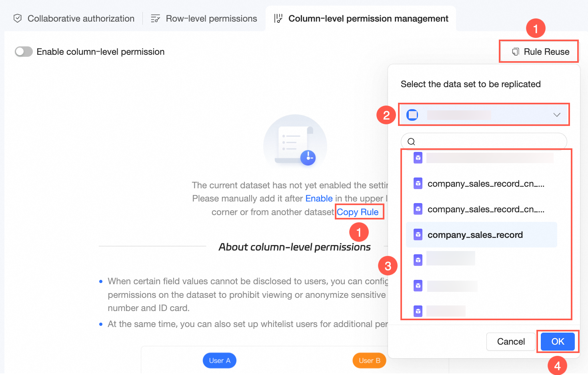The height and width of the screenshot is (375, 588).
Task: Click the company_sales_record dataset cube icon
Action: pos(418,235)
